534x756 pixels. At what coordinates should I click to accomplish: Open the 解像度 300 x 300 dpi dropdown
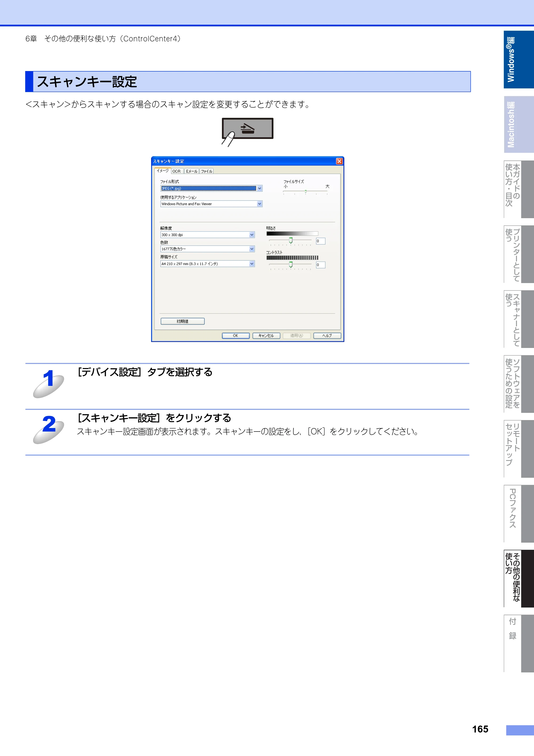pyautogui.click(x=207, y=235)
